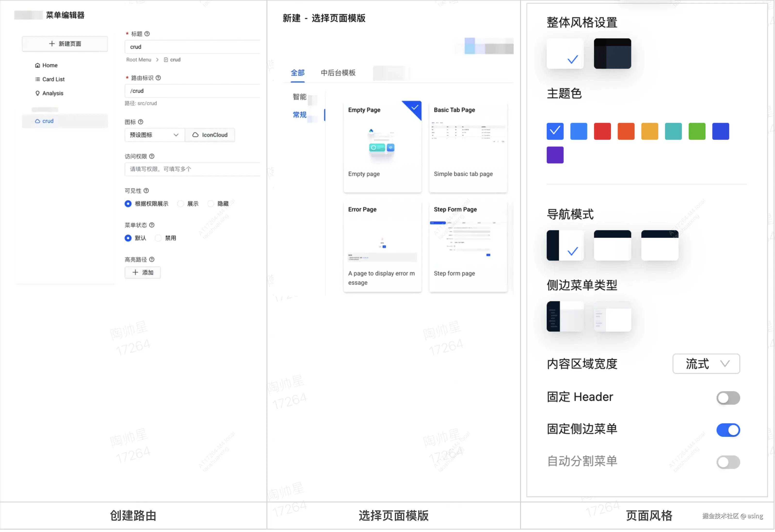The image size is (775, 532).
Task: Open IconCloud icon picker
Action: click(210, 135)
